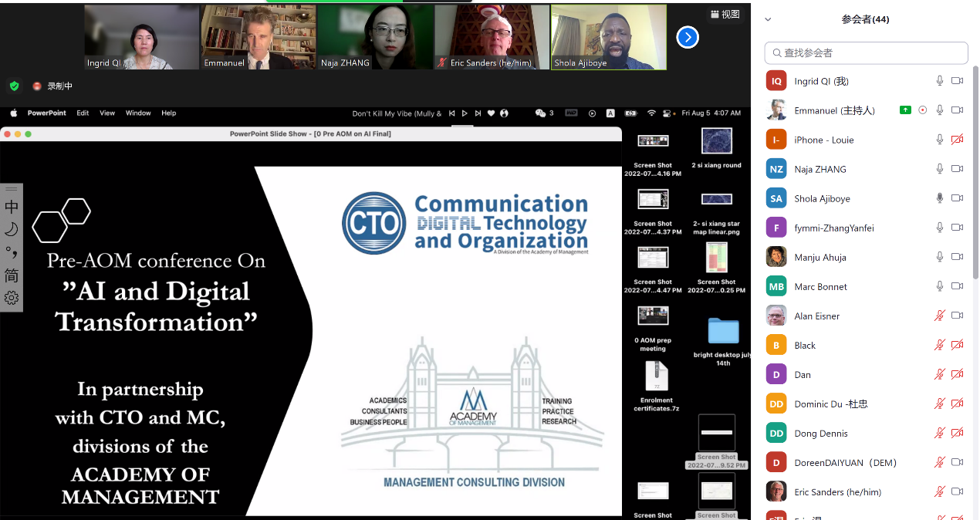Image resolution: width=980 pixels, height=520 pixels.
Task: Select Emmanuel's video thumbnail
Action: point(259,37)
